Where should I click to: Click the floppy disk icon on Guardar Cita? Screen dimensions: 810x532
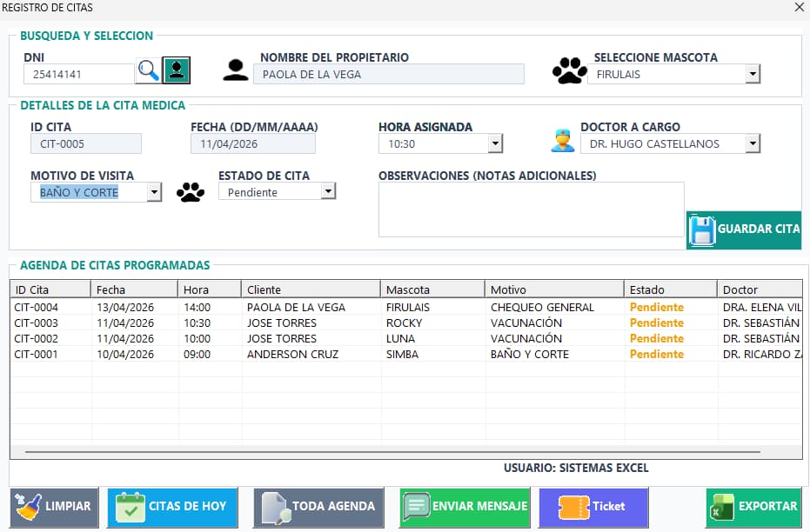702,229
